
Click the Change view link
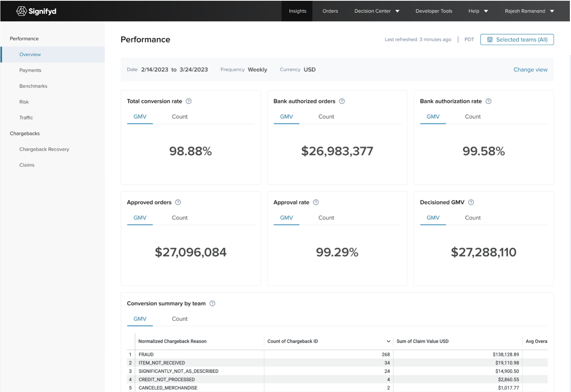click(x=530, y=70)
